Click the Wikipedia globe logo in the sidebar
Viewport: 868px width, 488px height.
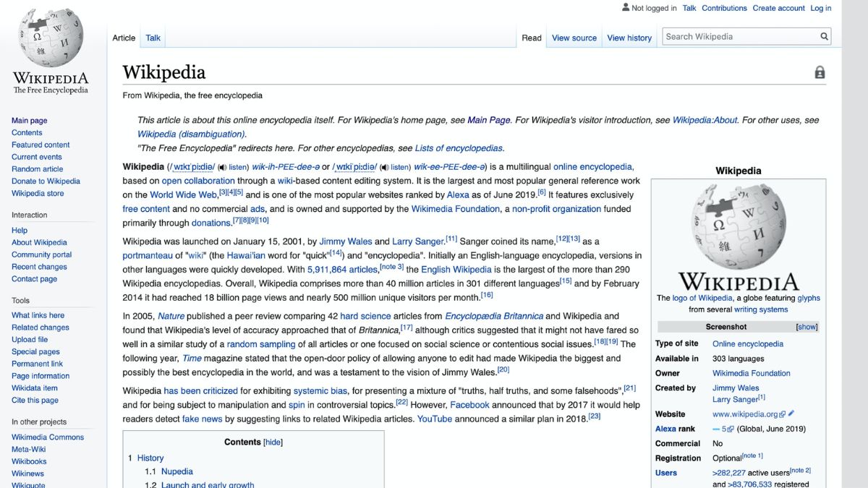point(51,38)
